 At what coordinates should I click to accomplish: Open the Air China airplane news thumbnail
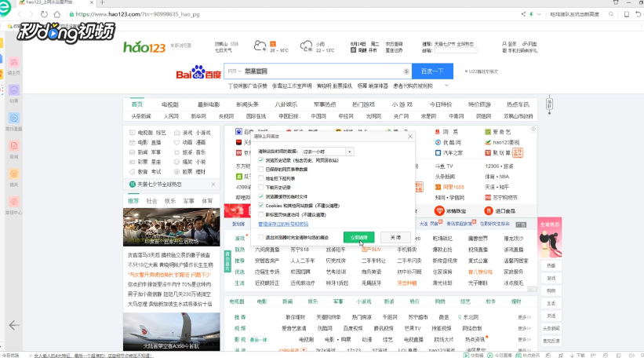172,331
